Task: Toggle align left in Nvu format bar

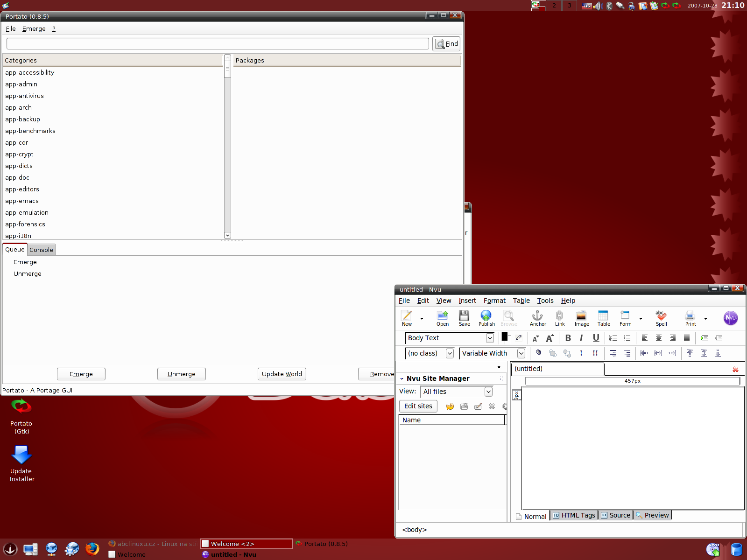Action: [645, 338]
